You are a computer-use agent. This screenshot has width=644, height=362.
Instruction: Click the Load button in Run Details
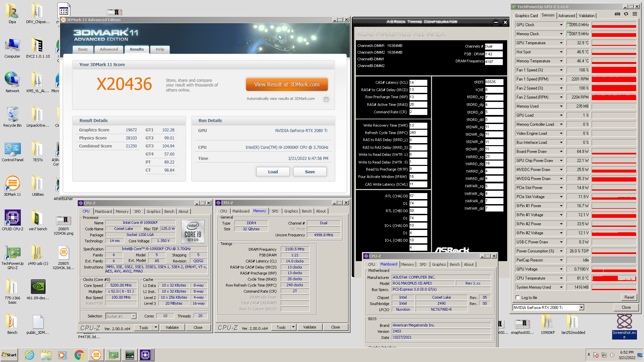[273, 172]
